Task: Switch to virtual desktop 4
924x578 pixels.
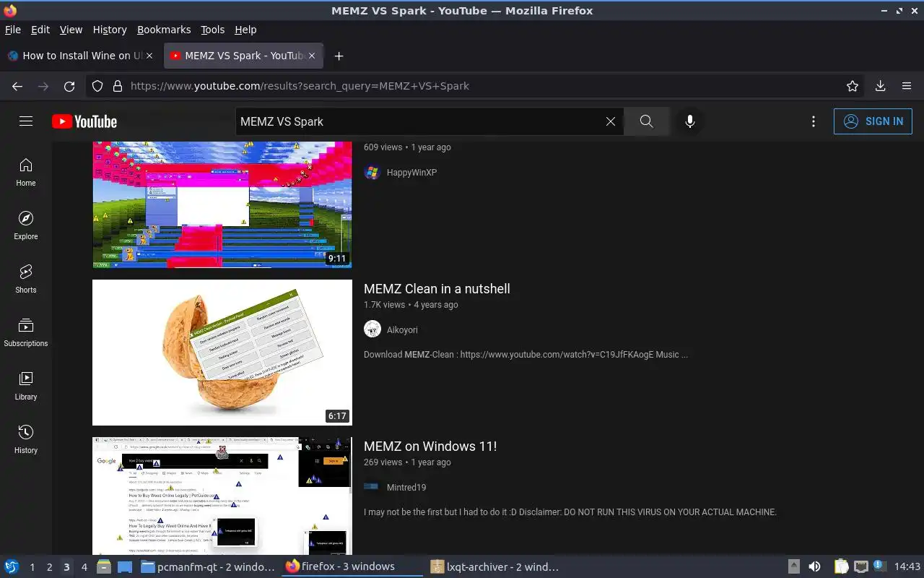Action: 84,567
